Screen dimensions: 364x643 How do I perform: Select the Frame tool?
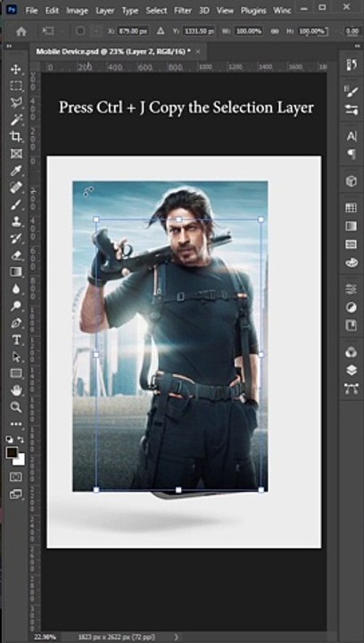pos(16,154)
